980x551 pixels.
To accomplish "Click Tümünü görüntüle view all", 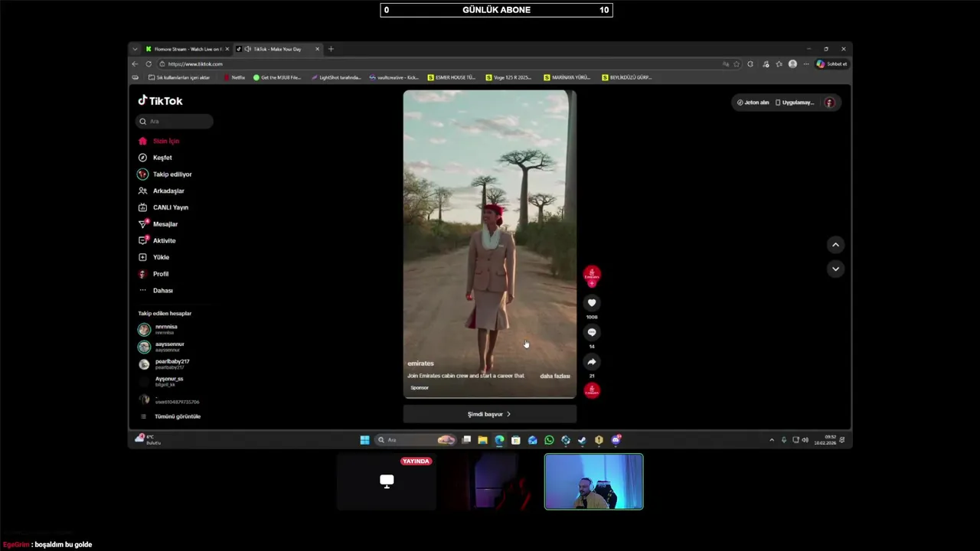I will click(176, 416).
